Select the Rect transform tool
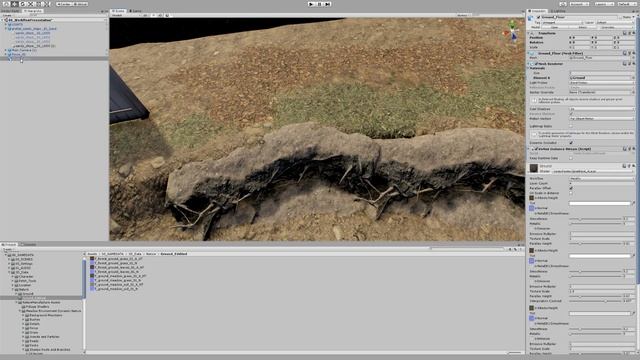Image resolution: width=640 pixels, height=360 pixels. [x=39, y=4]
